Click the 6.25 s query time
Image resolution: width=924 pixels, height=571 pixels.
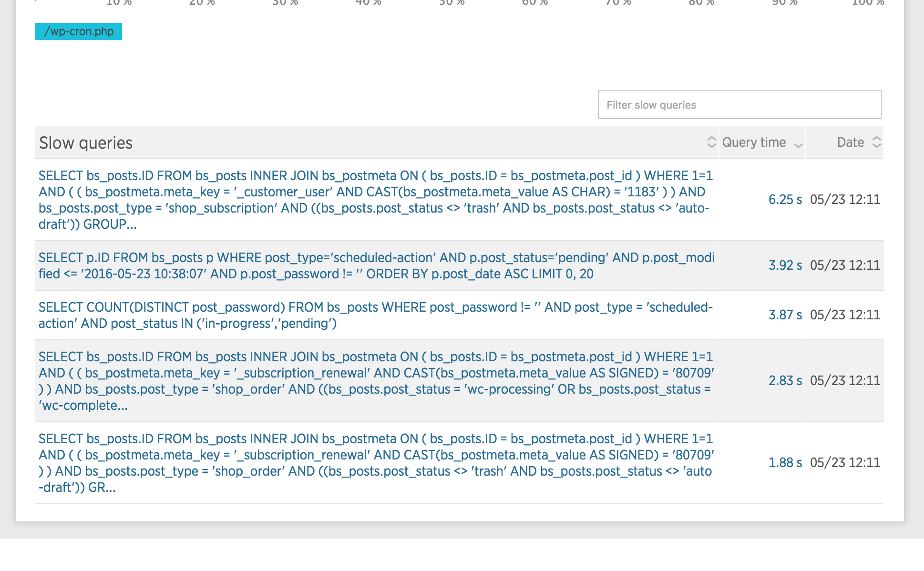coord(785,200)
